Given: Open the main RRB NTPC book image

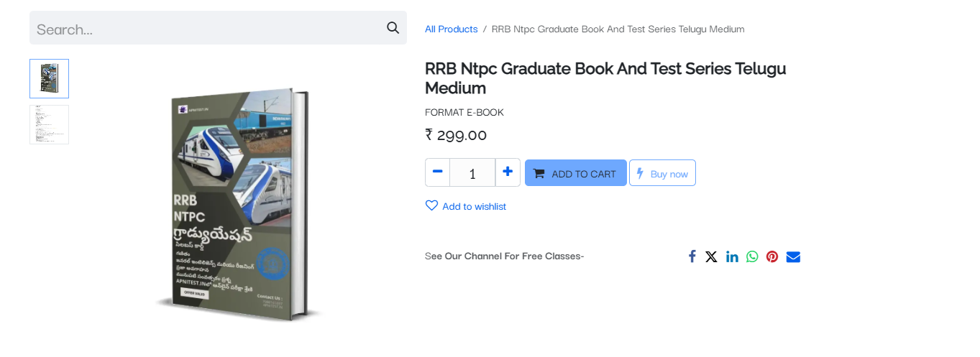Looking at the screenshot, I should click(x=237, y=205).
